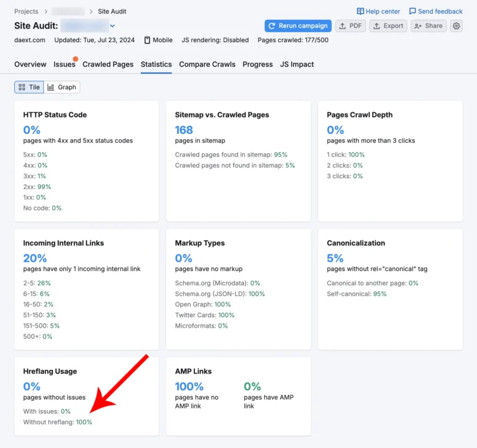477x448 pixels.
Task: Open the Overview tab
Action: pos(30,65)
